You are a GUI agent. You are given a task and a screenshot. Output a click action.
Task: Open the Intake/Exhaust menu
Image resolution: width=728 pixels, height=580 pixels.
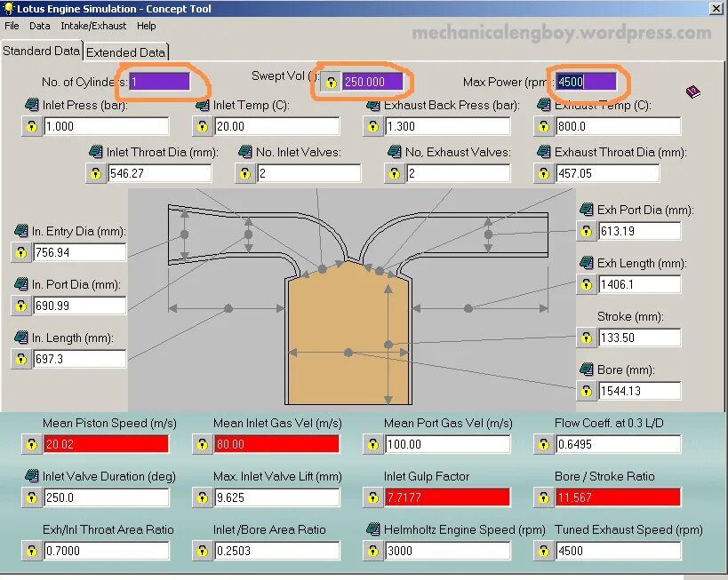tap(93, 26)
